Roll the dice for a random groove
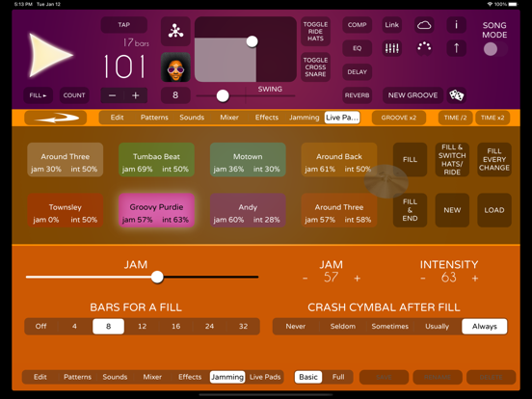This screenshot has width=532, height=399. [x=456, y=95]
